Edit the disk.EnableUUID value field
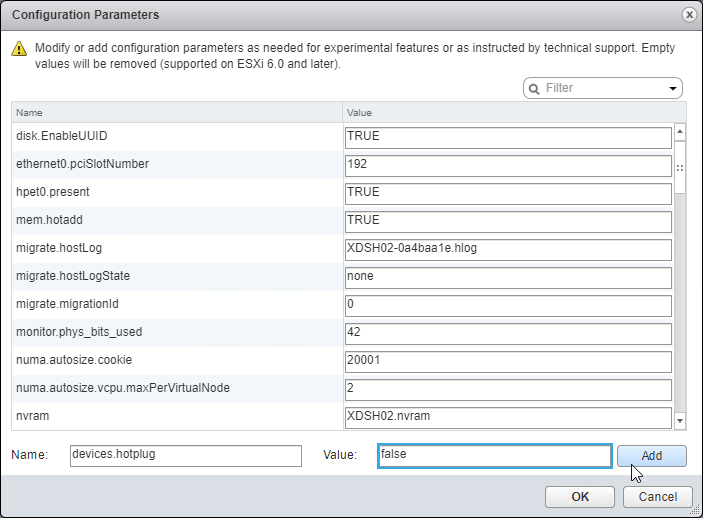The height and width of the screenshot is (518, 703). point(507,136)
